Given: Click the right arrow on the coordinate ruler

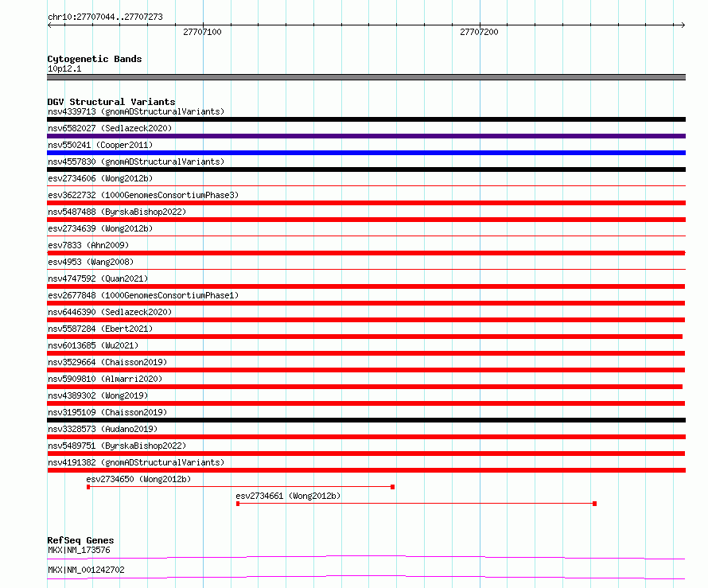Looking at the screenshot, I should (683, 25).
